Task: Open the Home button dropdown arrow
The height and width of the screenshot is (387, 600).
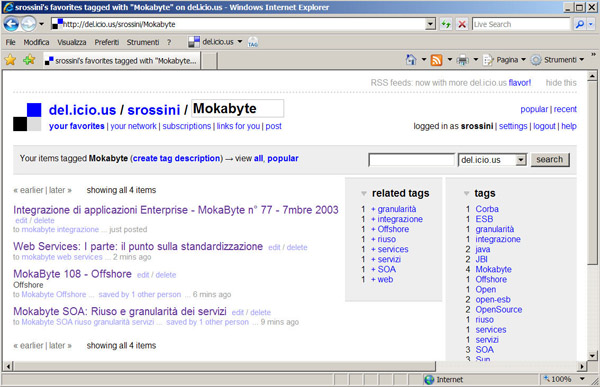Action: click(x=424, y=59)
